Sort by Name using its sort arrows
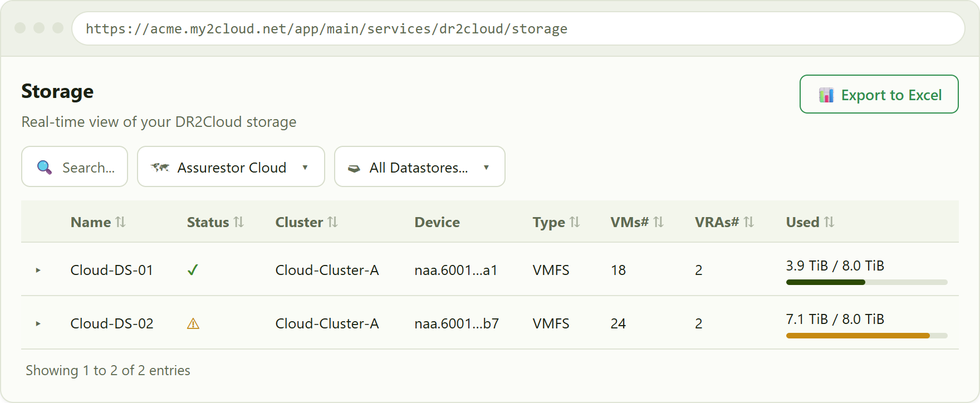This screenshot has height=403, width=980. click(120, 222)
